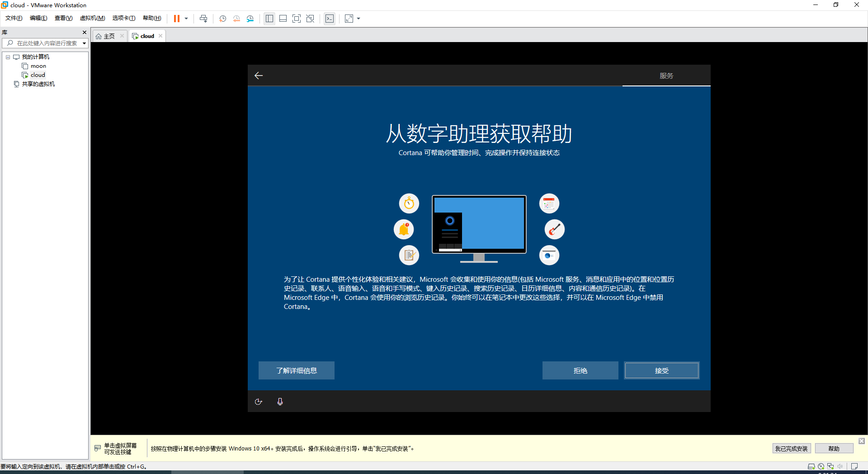Viewport: 868px width, 474px height.
Task: Click the notepad list icon
Action: pos(409,255)
